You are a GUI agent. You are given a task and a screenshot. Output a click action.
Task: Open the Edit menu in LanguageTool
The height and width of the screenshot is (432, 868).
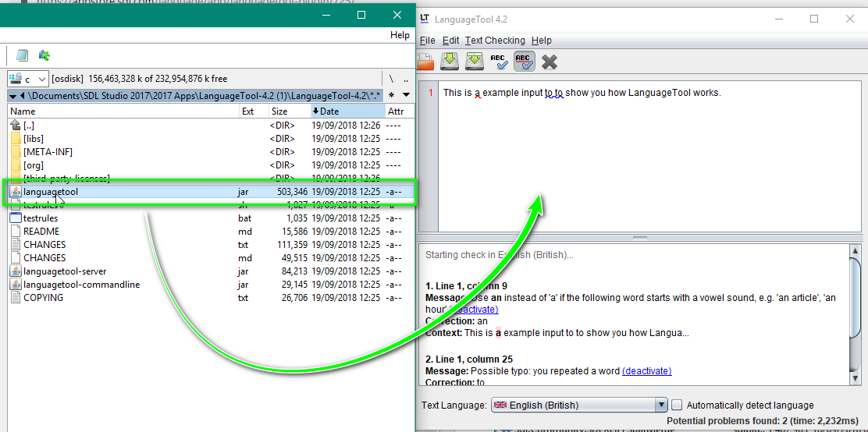coord(450,41)
